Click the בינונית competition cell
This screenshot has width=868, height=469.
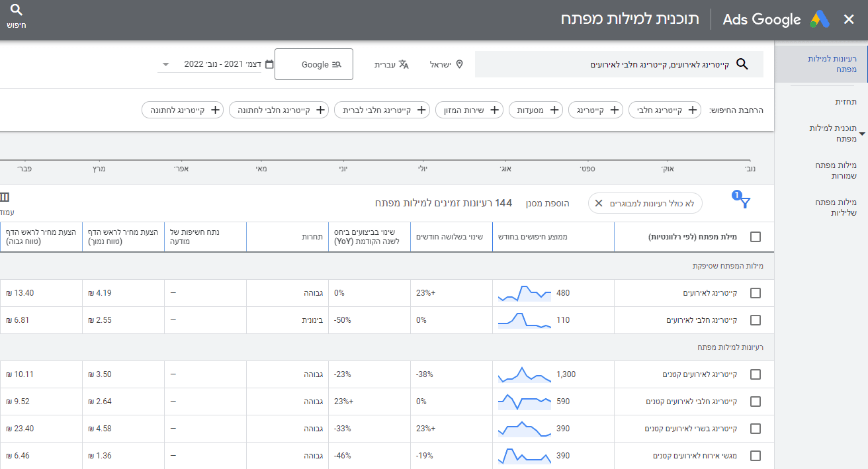(x=313, y=320)
